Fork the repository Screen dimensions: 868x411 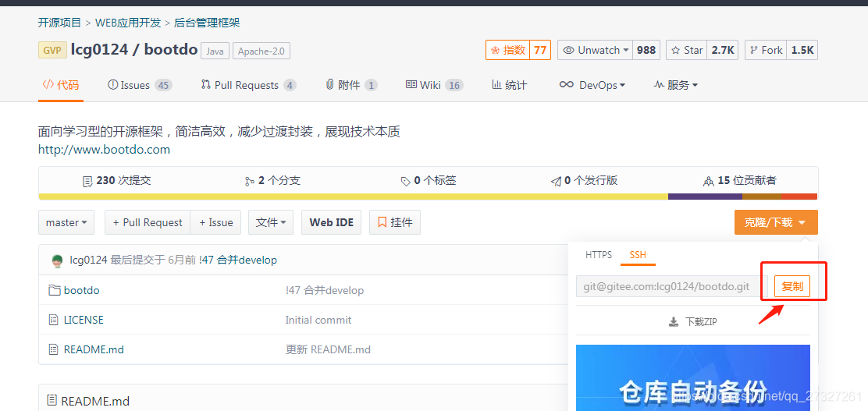[766, 51]
